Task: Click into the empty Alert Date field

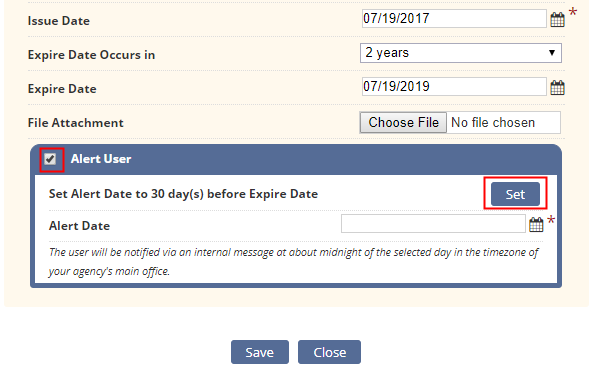Action: pyautogui.click(x=433, y=224)
